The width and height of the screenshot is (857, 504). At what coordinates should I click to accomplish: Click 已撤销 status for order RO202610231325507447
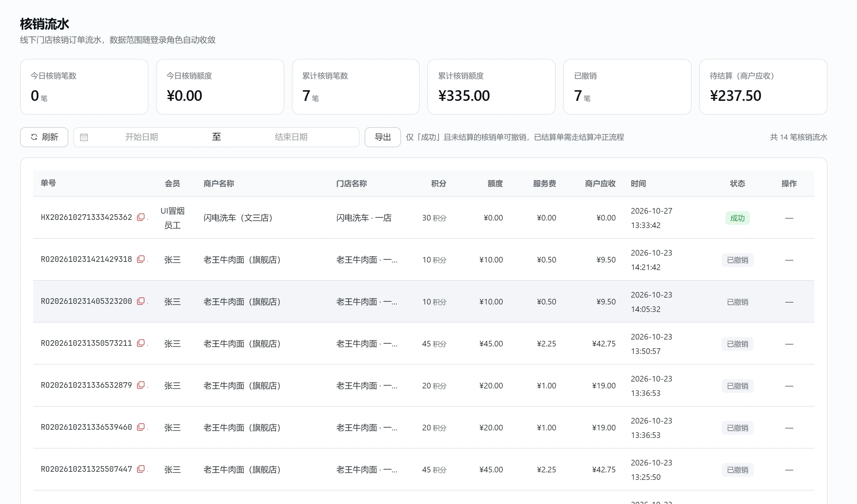(737, 470)
